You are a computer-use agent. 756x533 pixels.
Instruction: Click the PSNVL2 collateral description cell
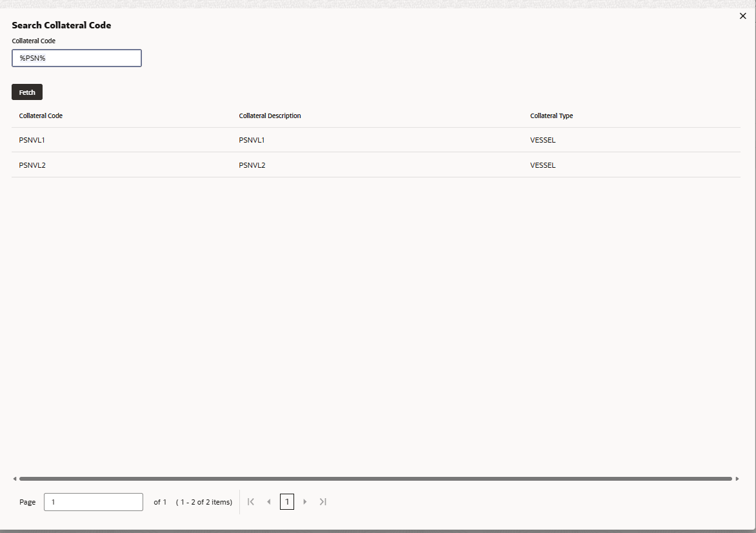tap(252, 165)
